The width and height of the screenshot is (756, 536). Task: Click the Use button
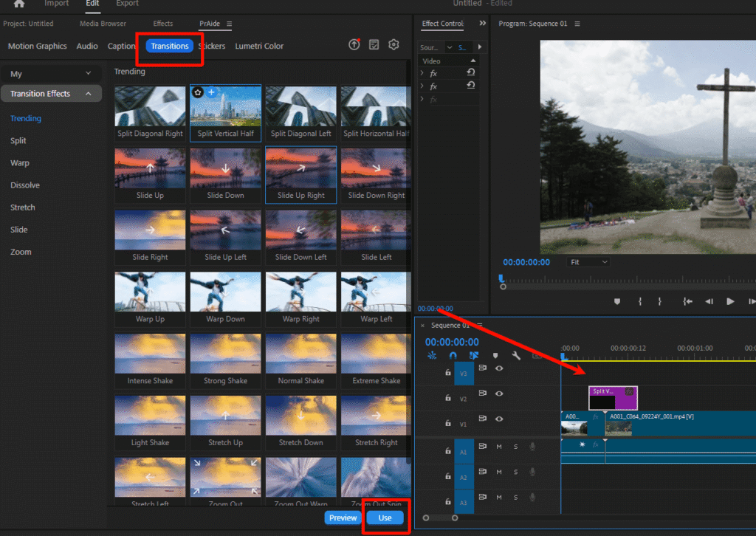(385, 518)
